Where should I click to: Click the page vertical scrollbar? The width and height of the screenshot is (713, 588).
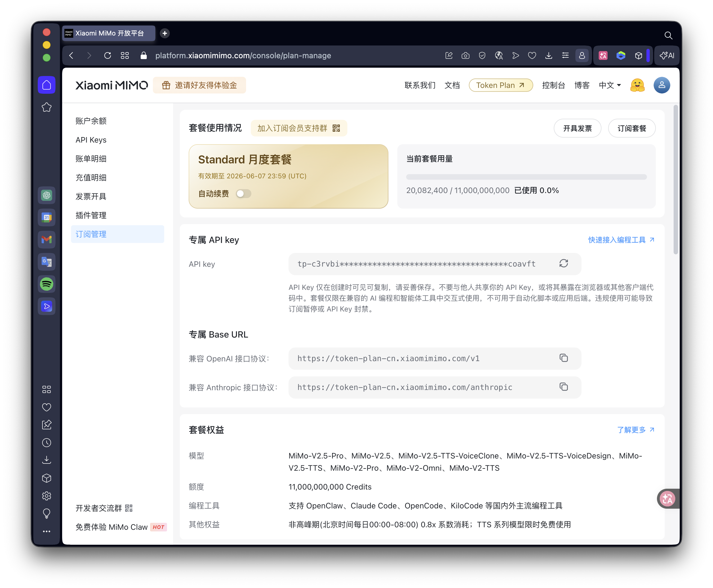(x=675, y=179)
